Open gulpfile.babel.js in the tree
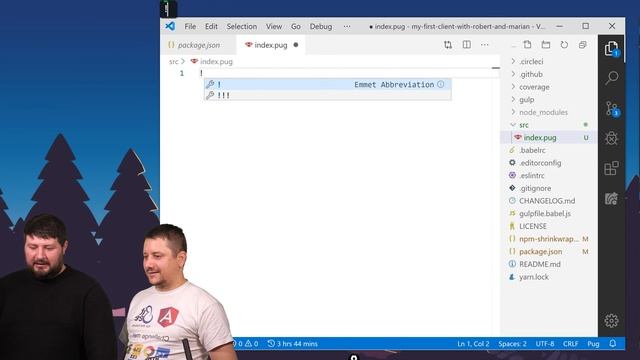640x360 pixels. point(545,213)
